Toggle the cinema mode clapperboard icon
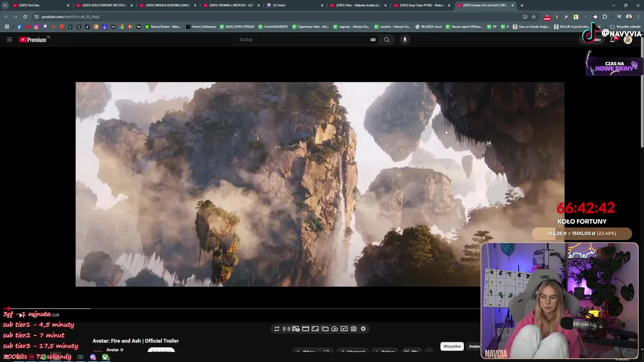This screenshot has width=644, height=362. pyautogui.click(x=305, y=329)
